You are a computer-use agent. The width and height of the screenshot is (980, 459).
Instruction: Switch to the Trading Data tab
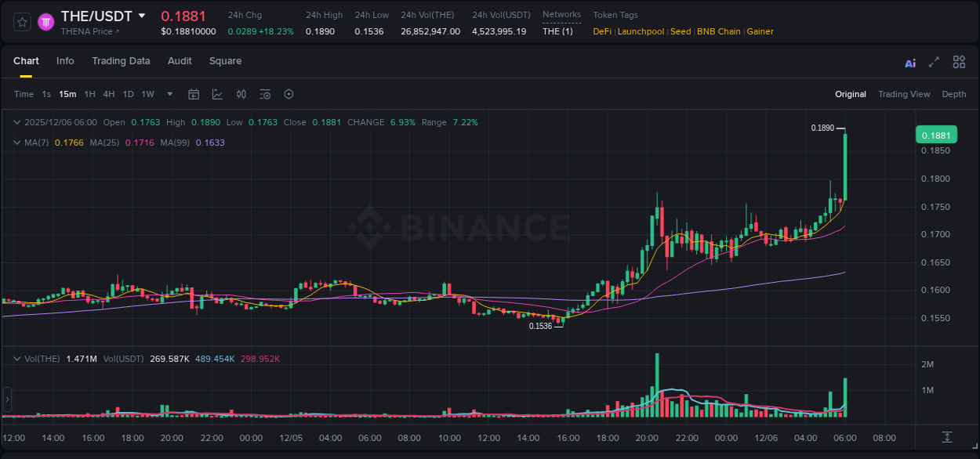tap(121, 60)
